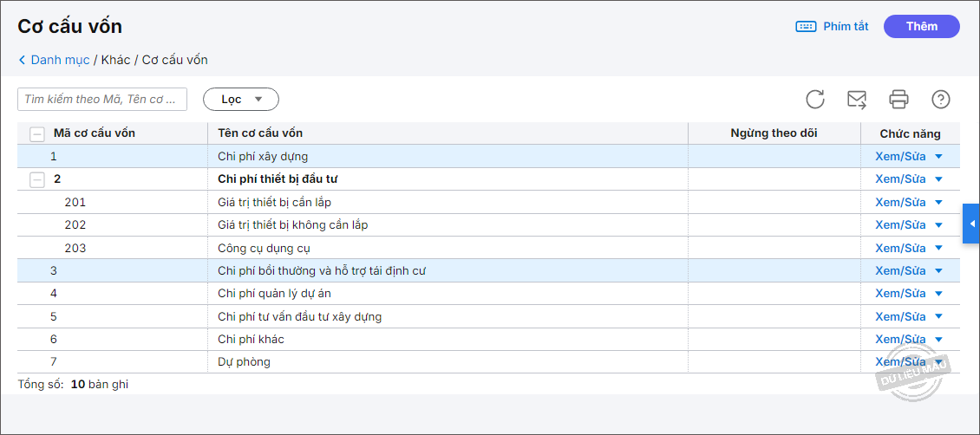This screenshot has height=435, width=980.
Task: Click the refresh icon in toolbar
Action: (814, 100)
